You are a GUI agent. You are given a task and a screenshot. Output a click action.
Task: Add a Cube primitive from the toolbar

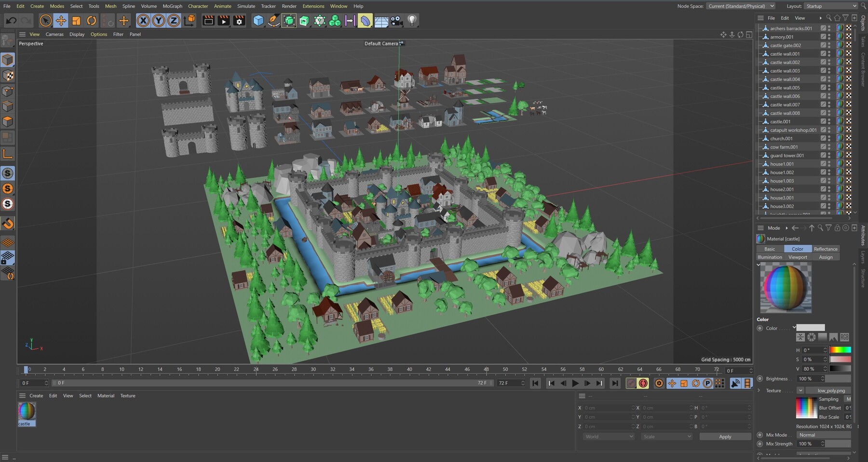pos(258,21)
